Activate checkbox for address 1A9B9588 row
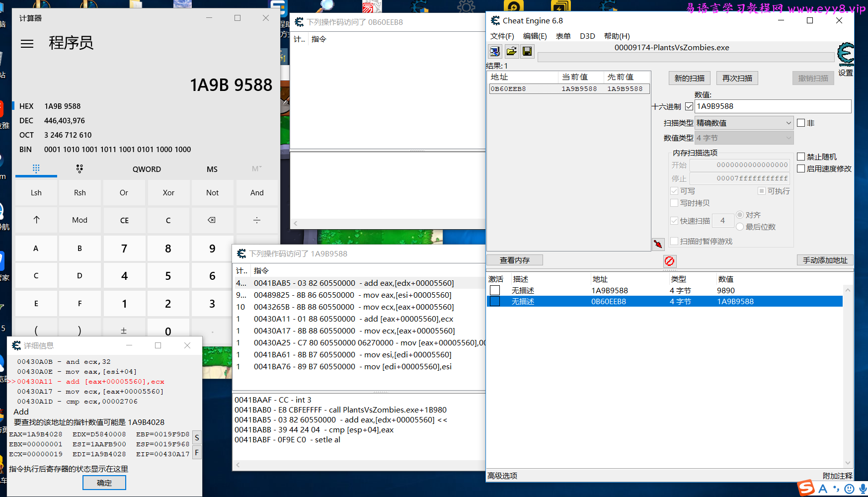 (x=495, y=290)
